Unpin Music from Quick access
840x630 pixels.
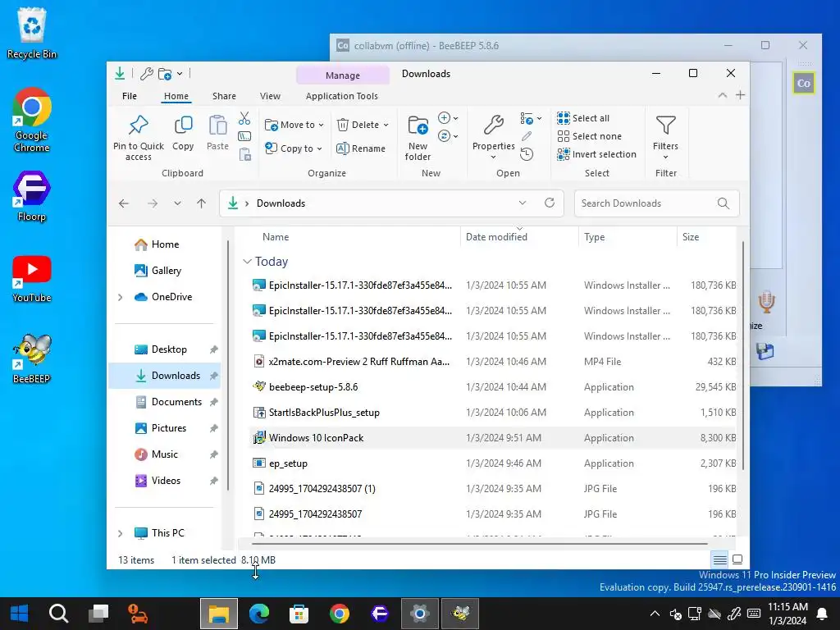tap(214, 454)
